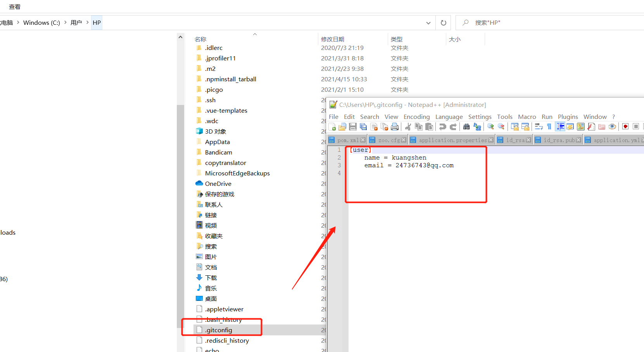The height and width of the screenshot is (352, 644).
Task: Open the Edit menu in Notepad++
Action: pos(349,117)
